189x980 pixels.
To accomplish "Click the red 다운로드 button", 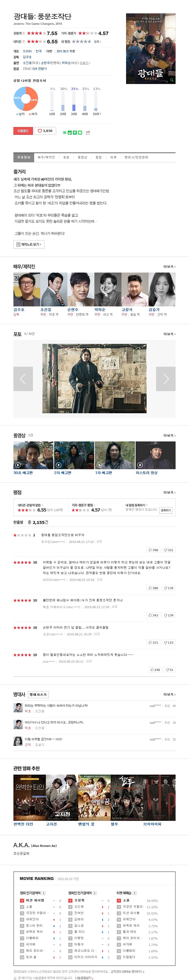I will pyautogui.click(x=23, y=131).
